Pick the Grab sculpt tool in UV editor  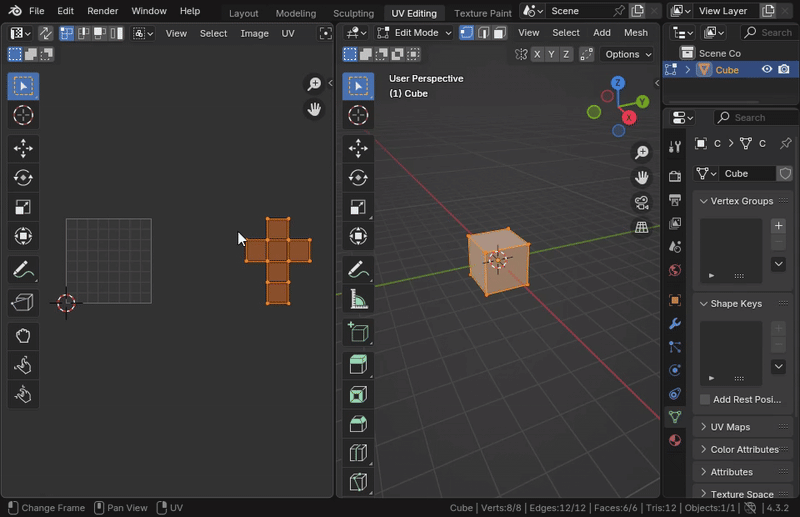click(23, 336)
